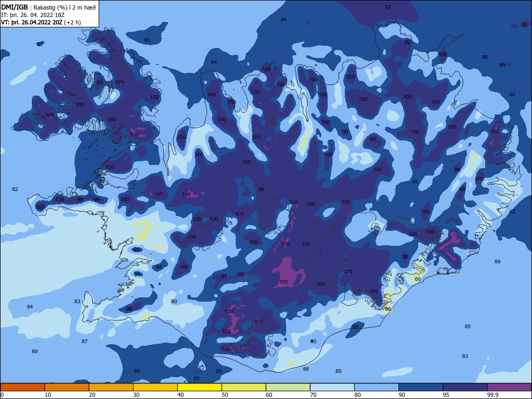Select the '70' legend scale label

click(x=313, y=395)
